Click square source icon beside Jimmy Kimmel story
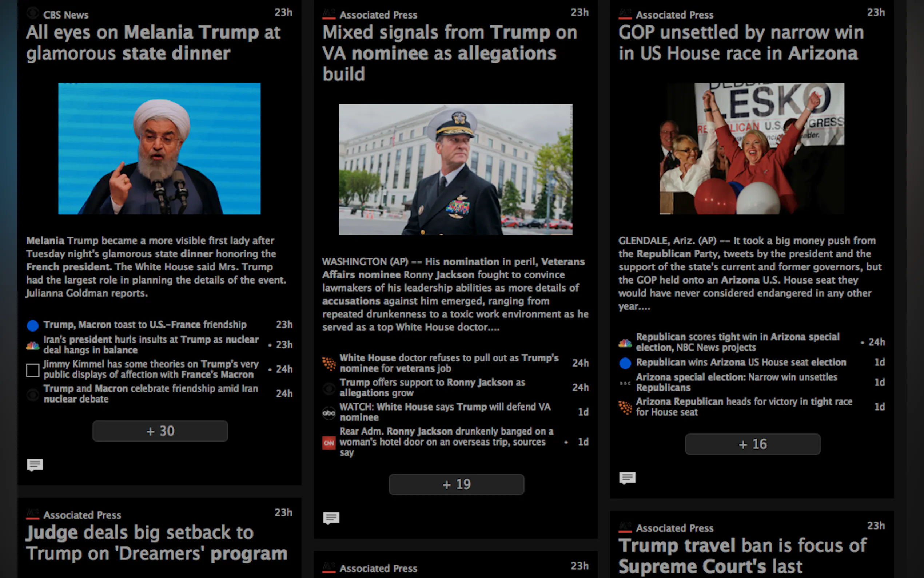The height and width of the screenshot is (578, 924). coord(33,370)
